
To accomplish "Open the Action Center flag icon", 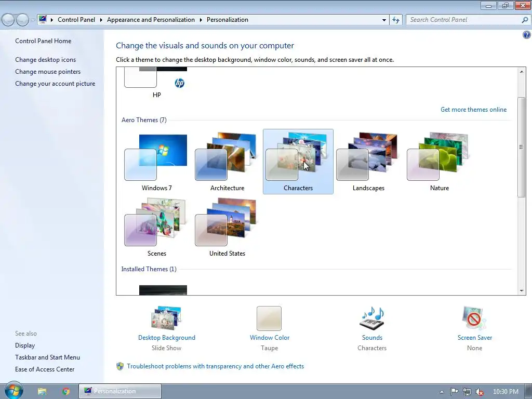I will coord(454,392).
